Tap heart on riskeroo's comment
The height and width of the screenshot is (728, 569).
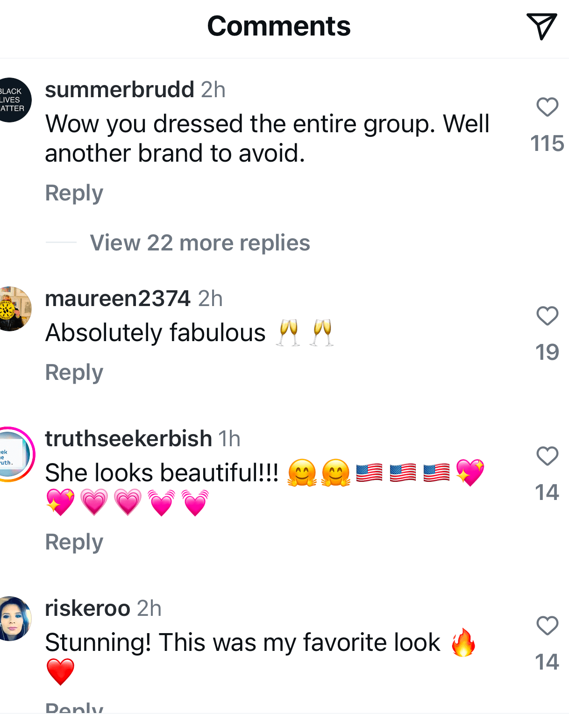(x=547, y=626)
